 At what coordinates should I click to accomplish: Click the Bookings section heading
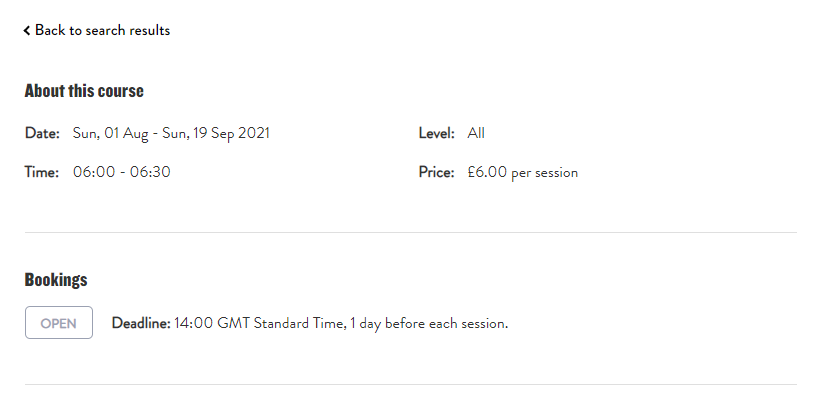56,280
